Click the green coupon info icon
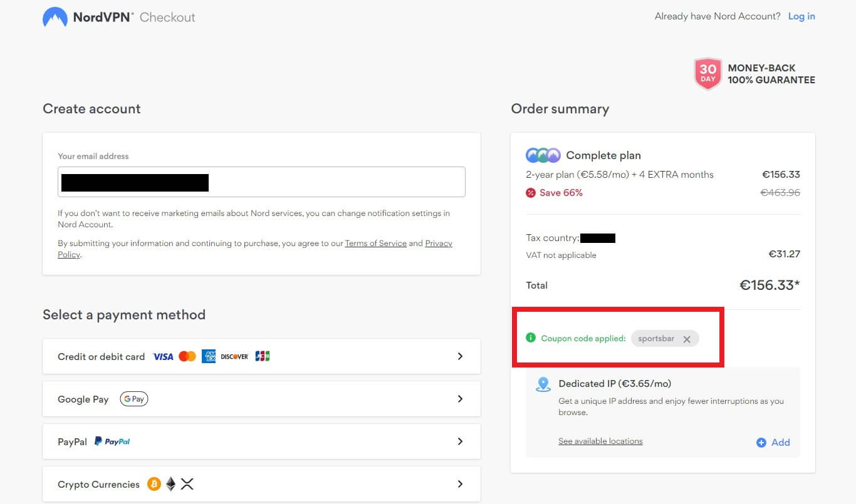Screen dimensions: 856x504 click(531, 338)
